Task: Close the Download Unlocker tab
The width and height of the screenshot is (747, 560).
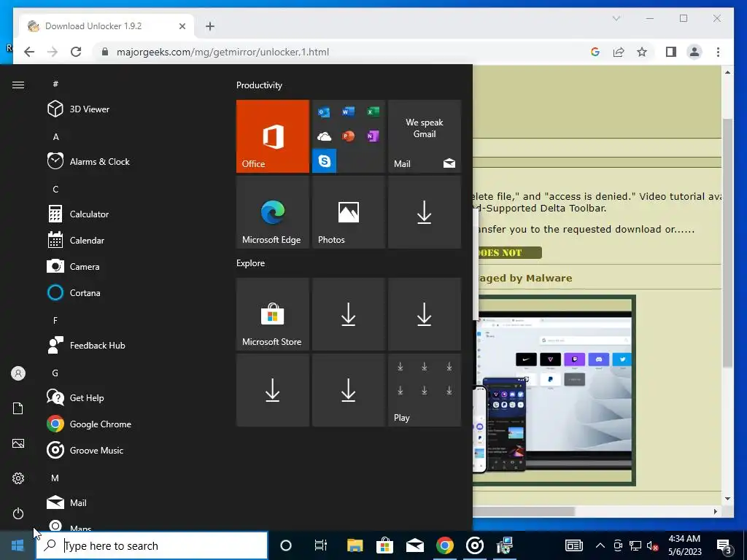Action: pos(182,26)
